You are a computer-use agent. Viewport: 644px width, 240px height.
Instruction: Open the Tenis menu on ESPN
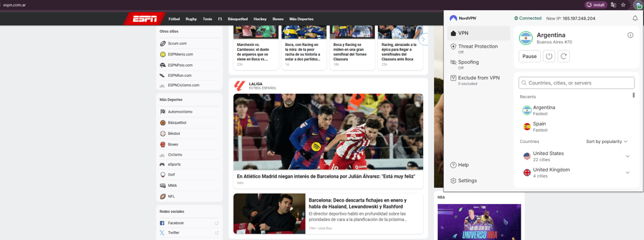[x=208, y=19]
